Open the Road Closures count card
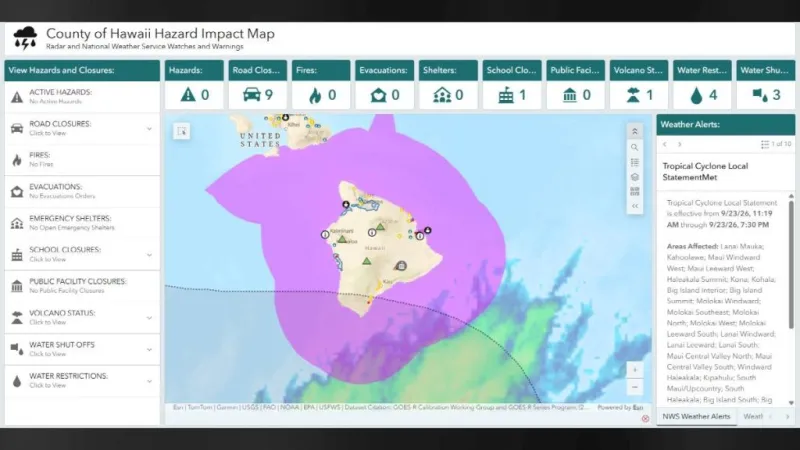Screen dimensions: 800x450 click(x=258, y=84)
